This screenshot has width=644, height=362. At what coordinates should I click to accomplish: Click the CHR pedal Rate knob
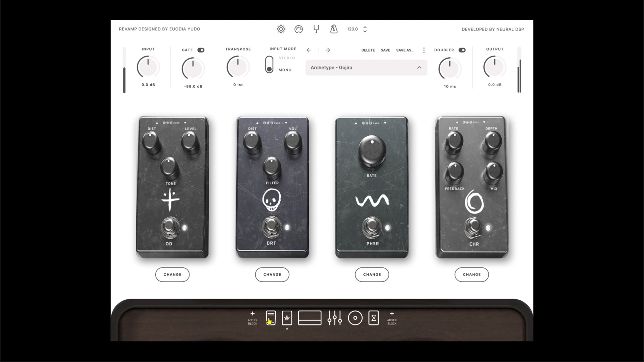click(x=454, y=142)
